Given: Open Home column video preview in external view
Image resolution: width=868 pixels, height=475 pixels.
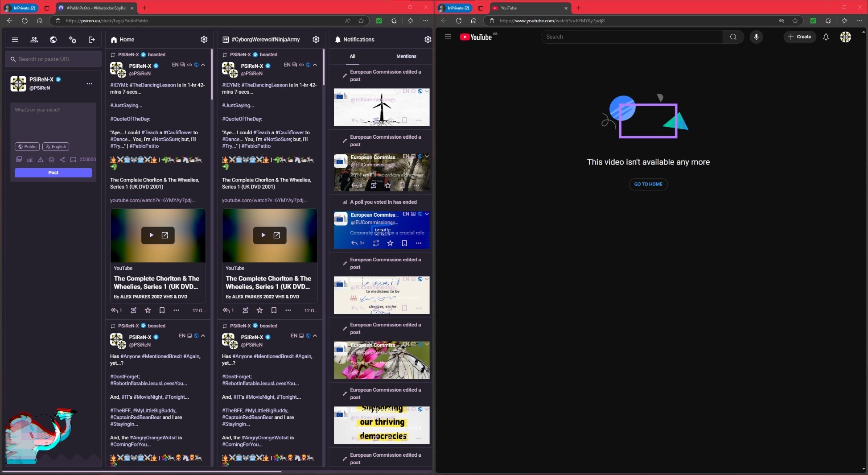Looking at the screenshot, I should (165, 235).
